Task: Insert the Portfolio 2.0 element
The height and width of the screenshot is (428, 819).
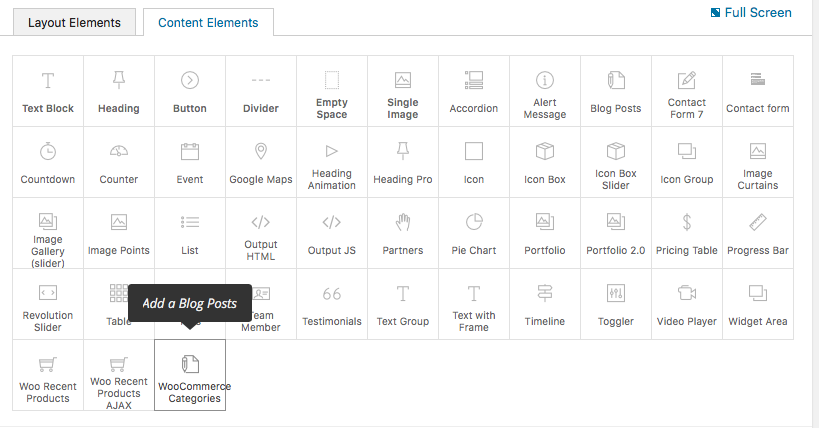Action: [616, 234]
